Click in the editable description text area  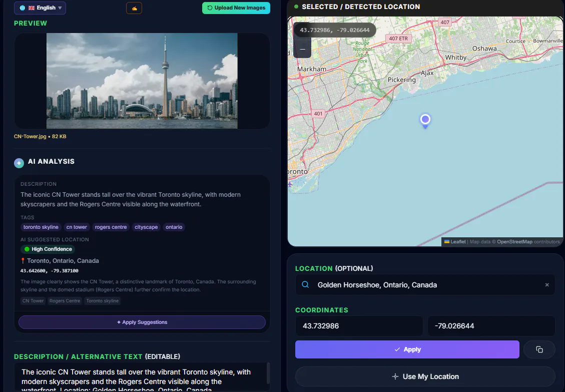pos(140,377)
